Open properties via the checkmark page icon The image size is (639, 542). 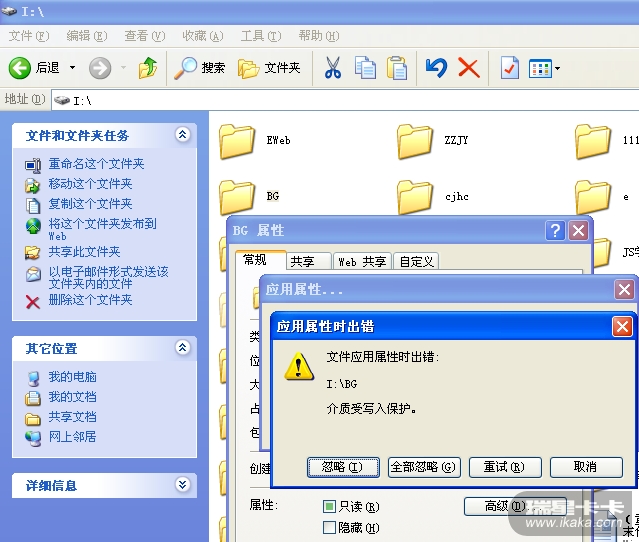point(509,68)
